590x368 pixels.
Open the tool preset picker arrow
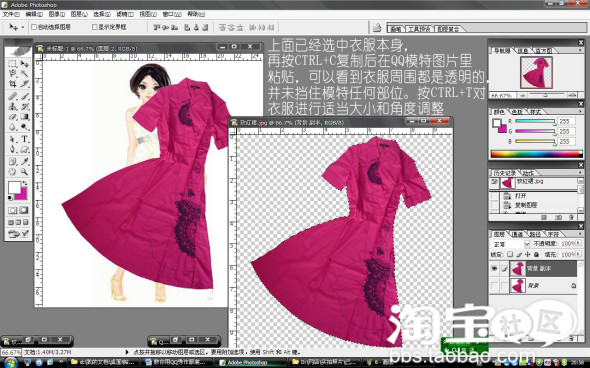(23, 27)
